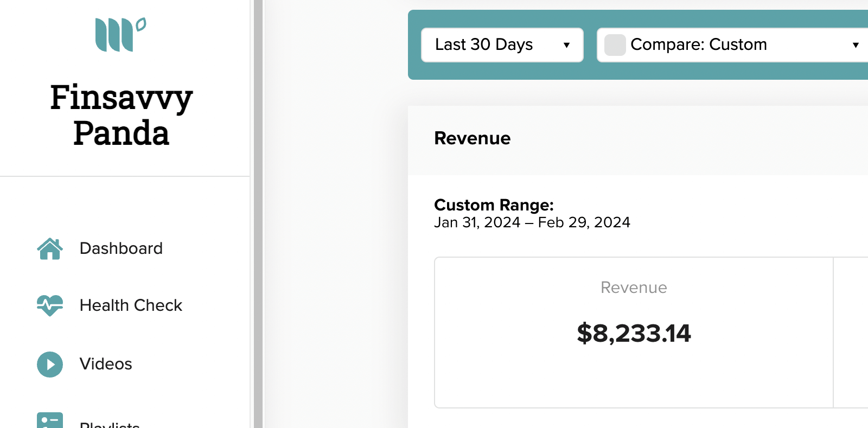Image resolution: width=868 pixels, height=428 pixels.
Task: Open the Last 30 Days dropdown
Action: pos(502,45)
